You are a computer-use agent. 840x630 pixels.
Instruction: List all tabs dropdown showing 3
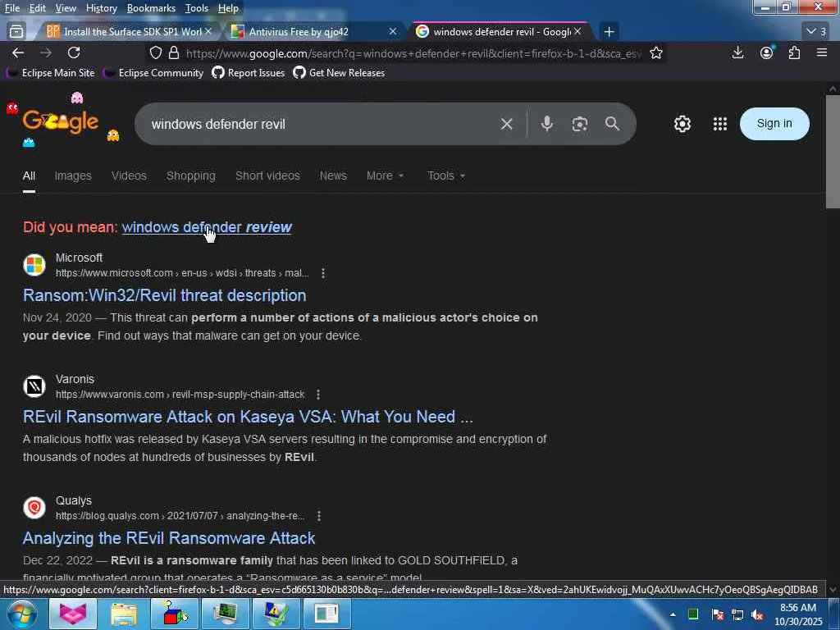click(x=816, y=32)
